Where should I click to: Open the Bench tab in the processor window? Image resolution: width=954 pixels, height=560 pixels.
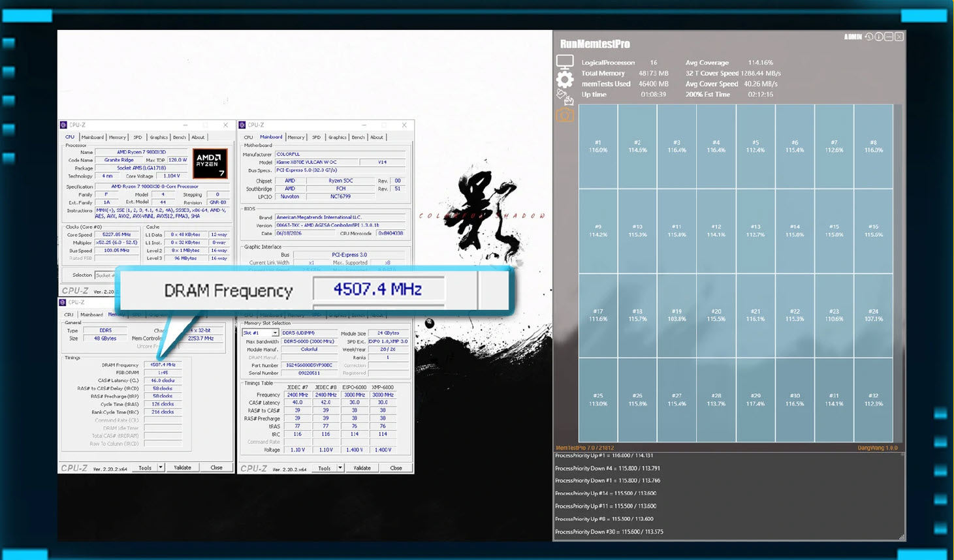tap(180, 137)
